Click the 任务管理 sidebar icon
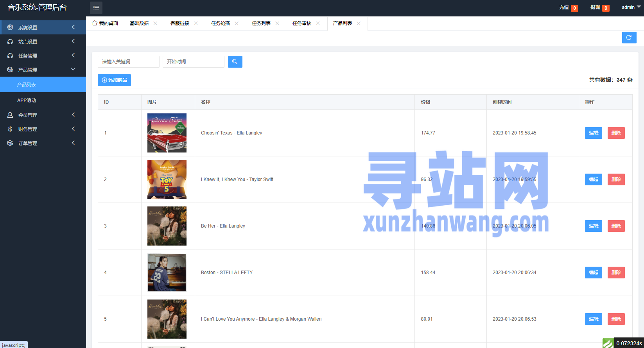The image size is (644, 348). [x=10, y=56]
